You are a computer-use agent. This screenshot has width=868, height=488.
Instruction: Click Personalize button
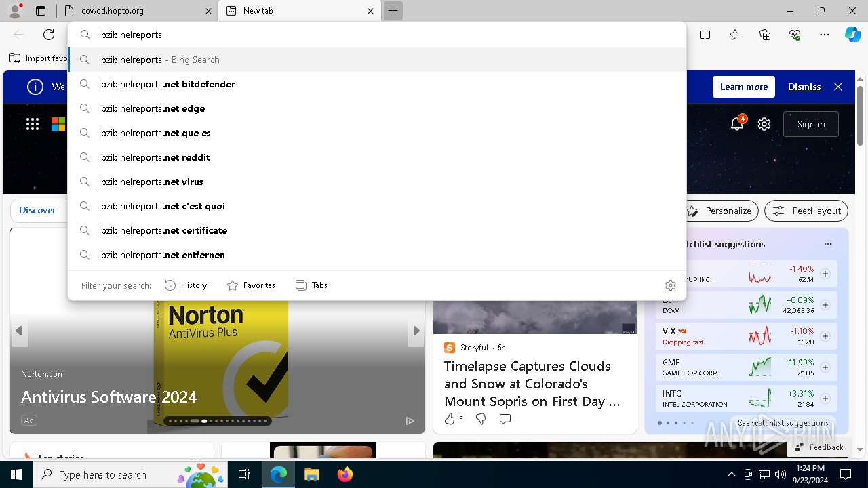coord(719,211)
